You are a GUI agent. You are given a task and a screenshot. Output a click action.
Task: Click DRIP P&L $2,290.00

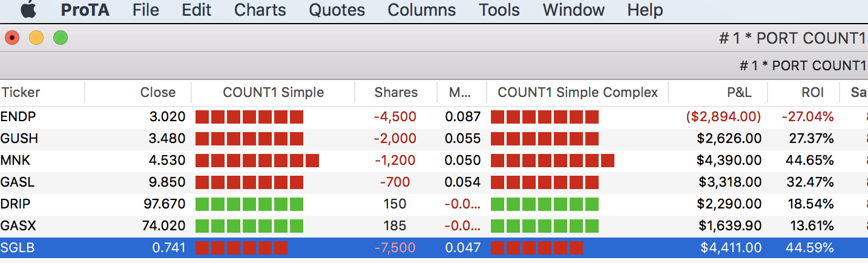click(729, 204)
